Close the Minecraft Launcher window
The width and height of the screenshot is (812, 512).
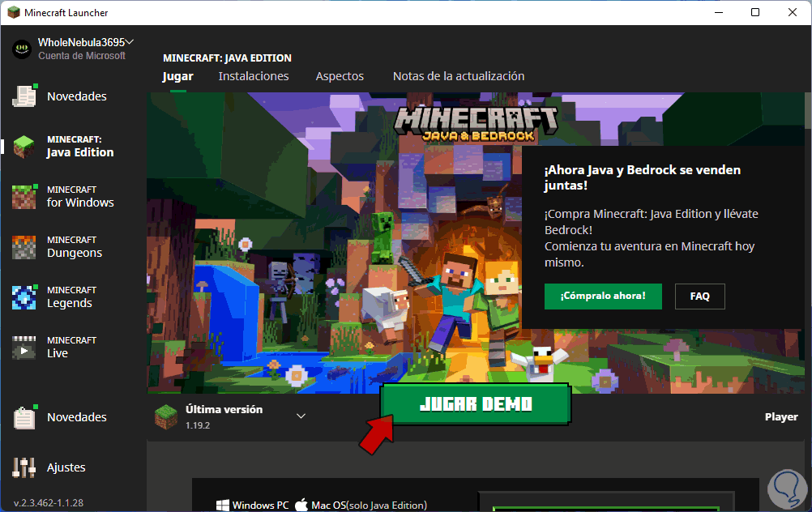point(793,12)
